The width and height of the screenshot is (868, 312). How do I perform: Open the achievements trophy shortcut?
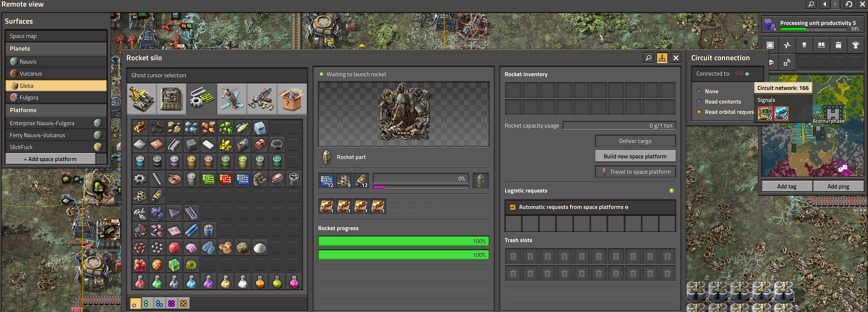tap(855, 45)
